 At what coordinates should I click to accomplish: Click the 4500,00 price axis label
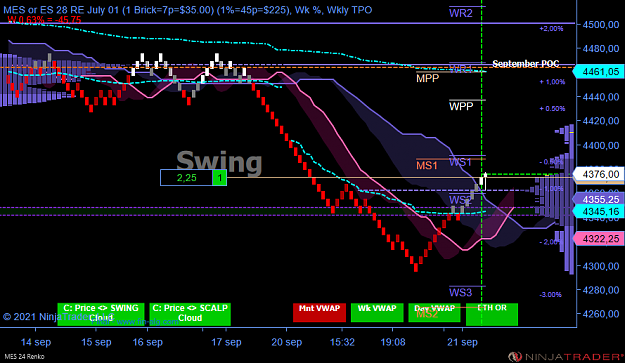tap(601, 25)
